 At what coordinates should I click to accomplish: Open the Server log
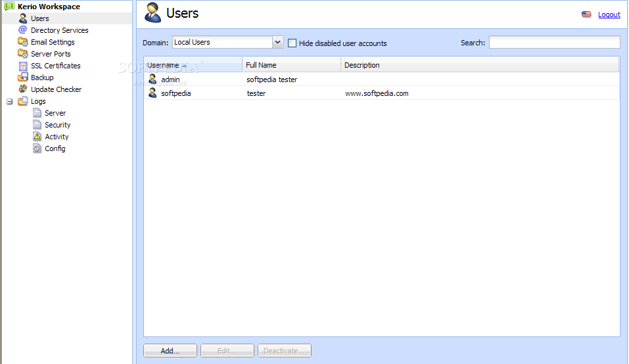coord(55,113)
